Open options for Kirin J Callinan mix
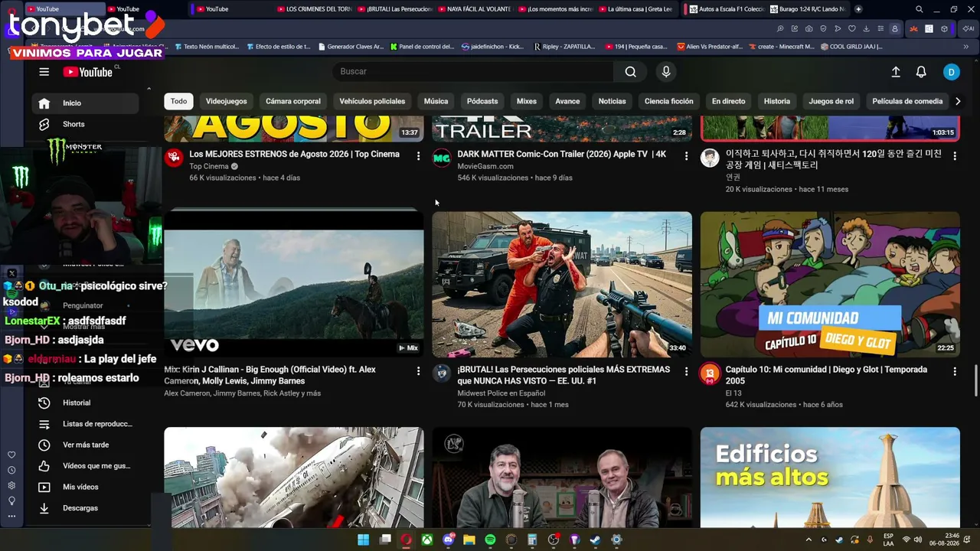This screenshot has width=980, height=551. click(x=418, y=371)
